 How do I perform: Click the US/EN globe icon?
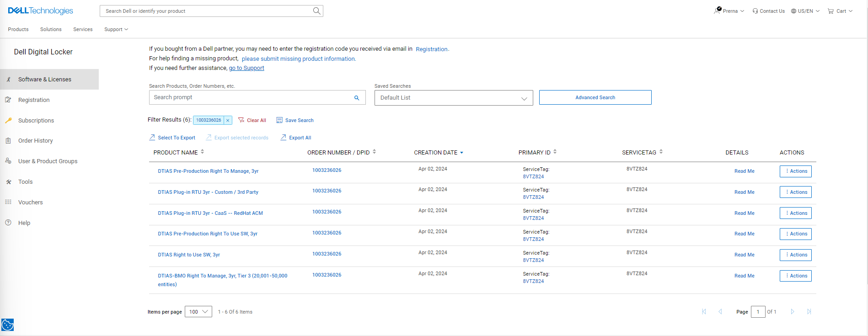793,11
